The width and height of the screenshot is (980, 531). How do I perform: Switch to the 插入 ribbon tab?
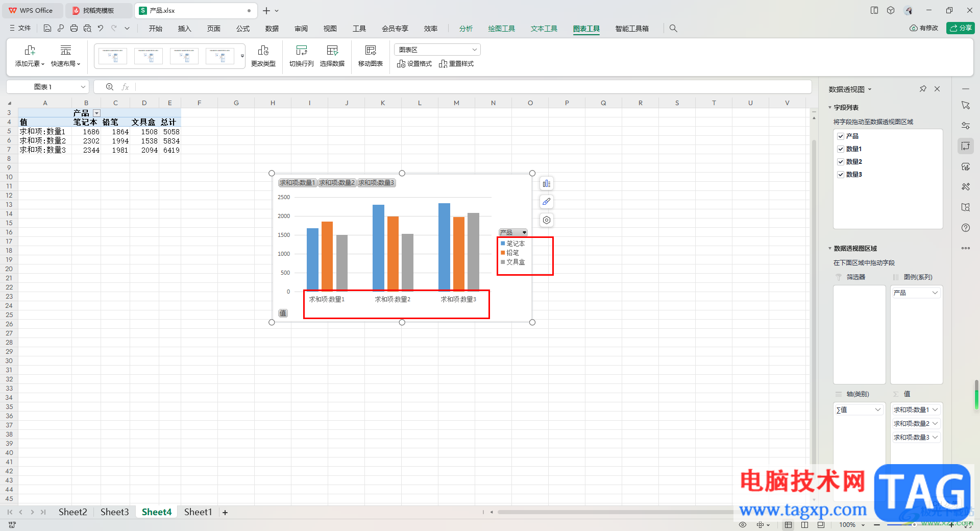click(184, 29)
